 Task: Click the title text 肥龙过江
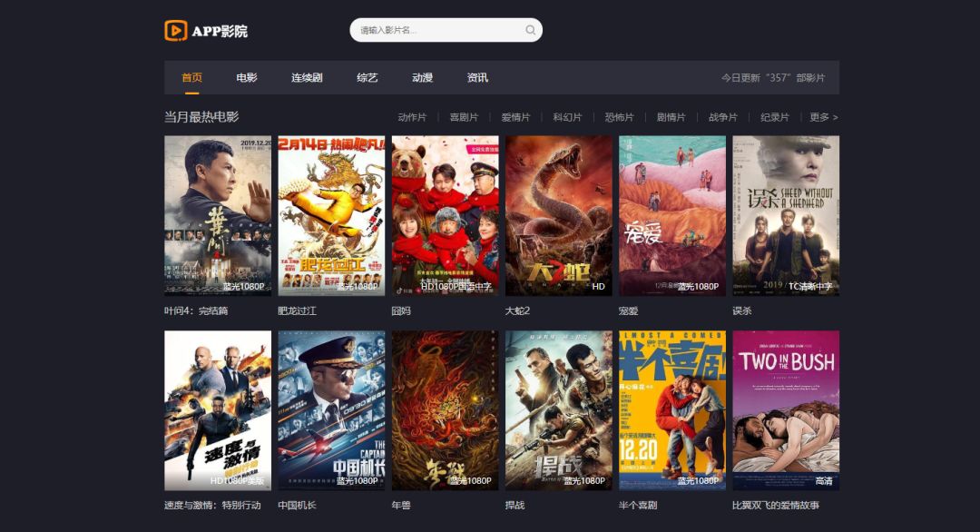click(x=297, y=310)
